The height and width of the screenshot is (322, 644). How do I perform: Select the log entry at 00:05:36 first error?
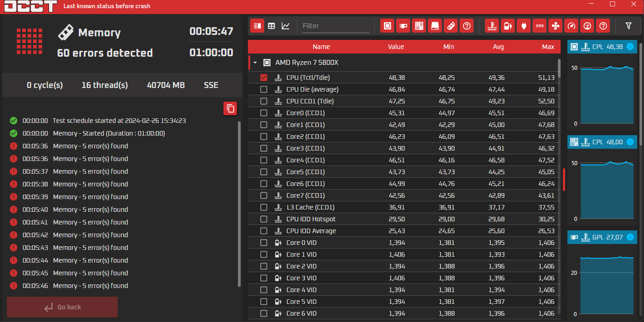point(75,146)
